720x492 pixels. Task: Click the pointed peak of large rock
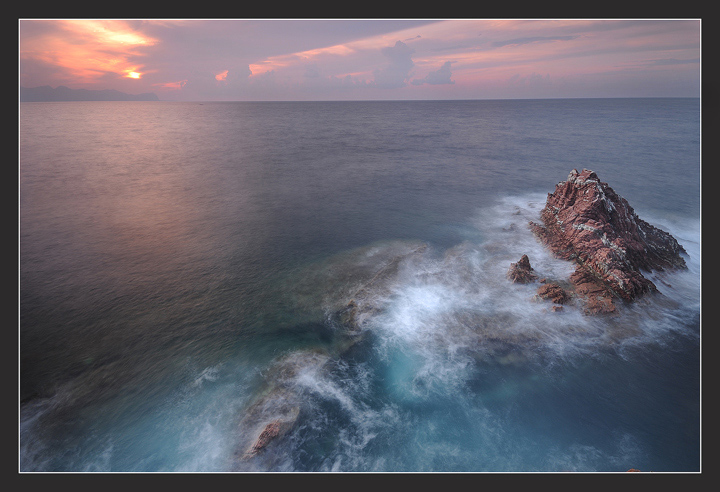coord(581,175)
